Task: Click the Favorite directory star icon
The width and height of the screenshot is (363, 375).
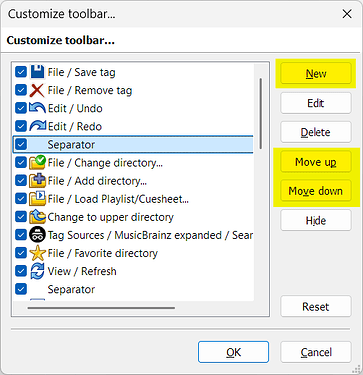Action: coord(37,253)
